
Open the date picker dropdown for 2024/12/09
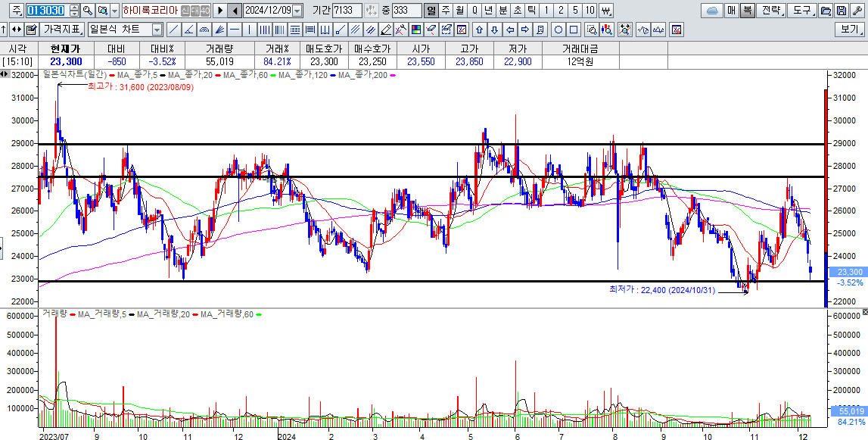click(x=296, y=11)
